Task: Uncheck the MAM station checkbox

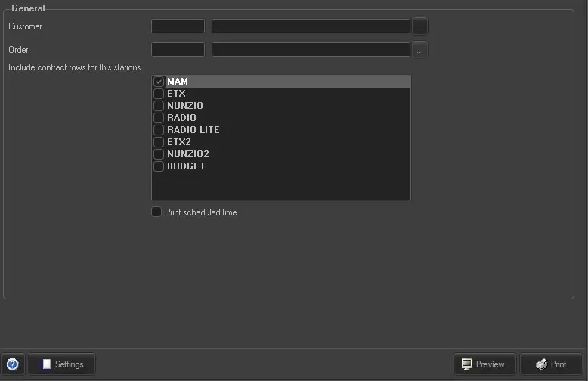Action: point(159,82)
